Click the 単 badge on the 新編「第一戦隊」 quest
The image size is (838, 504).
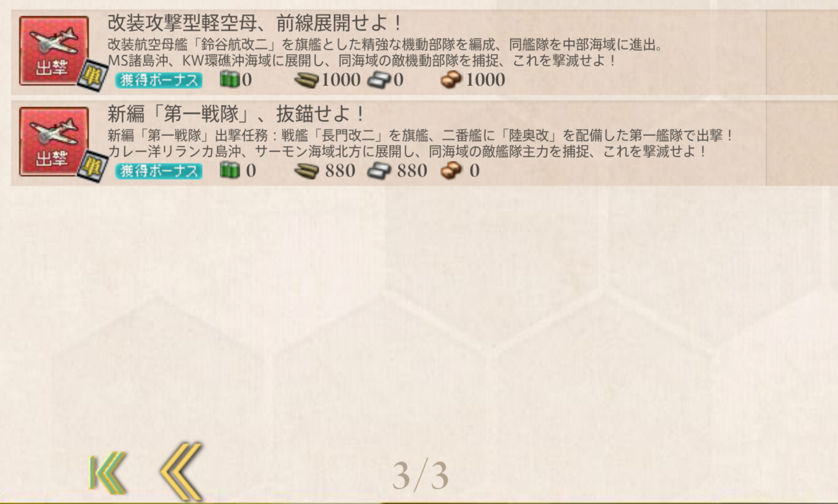(x=92, y=166)
